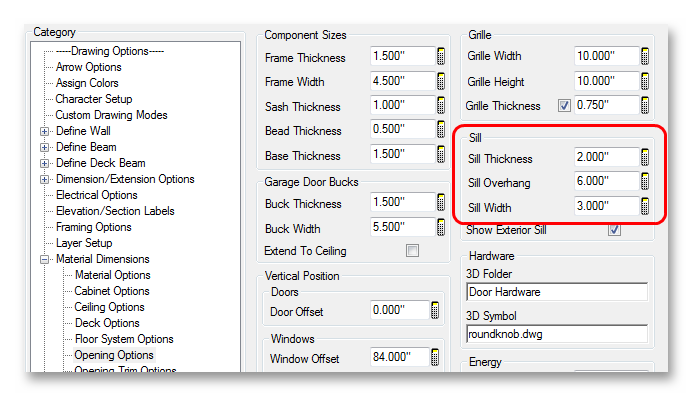Image resolution: width=692 pixels, height=396 pixels.
Task: Select Assign Colors category
Action: (87, 83)
